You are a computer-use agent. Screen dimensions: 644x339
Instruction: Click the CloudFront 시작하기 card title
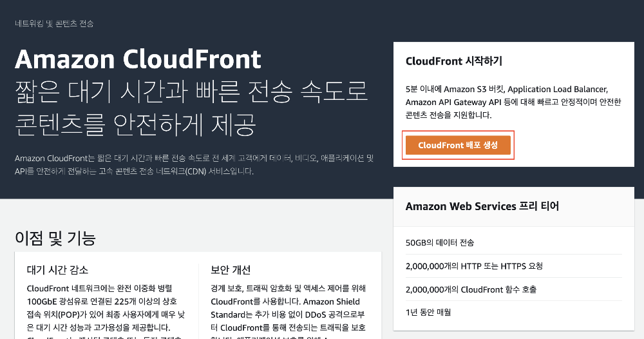454,61
